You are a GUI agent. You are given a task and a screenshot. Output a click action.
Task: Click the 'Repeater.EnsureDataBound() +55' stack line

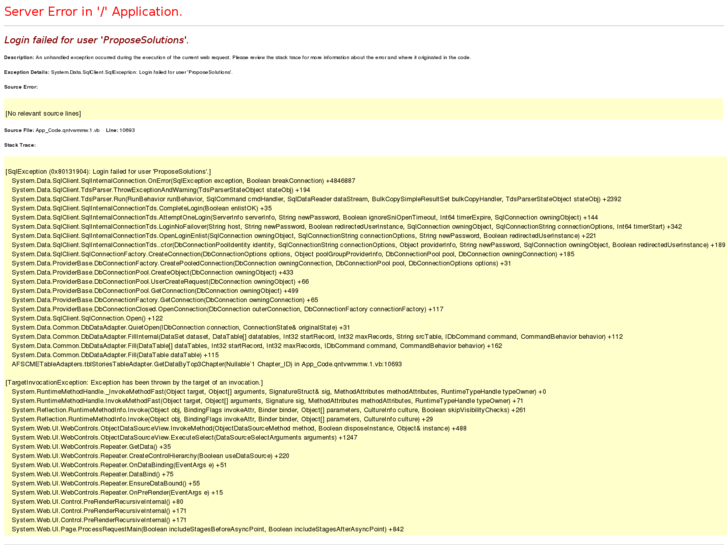coord(106,484)
